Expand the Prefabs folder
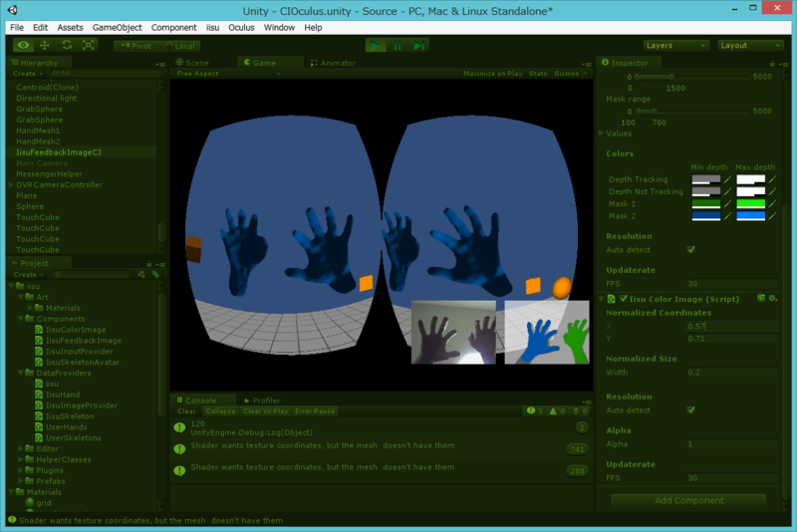This screenshot has height=532, width=797. click(x=21, y=481)
